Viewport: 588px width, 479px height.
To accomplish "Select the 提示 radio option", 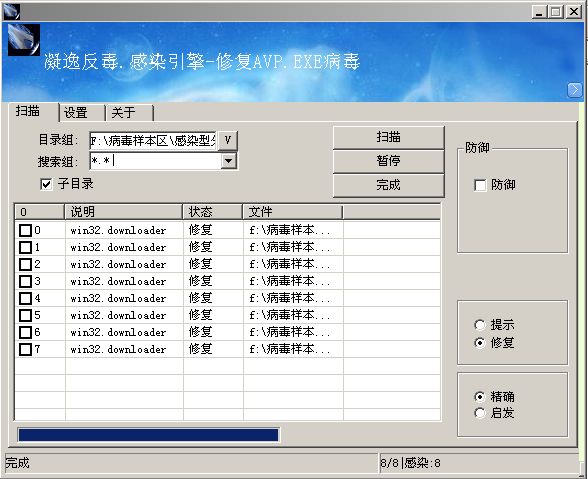I will click(480, 325).
